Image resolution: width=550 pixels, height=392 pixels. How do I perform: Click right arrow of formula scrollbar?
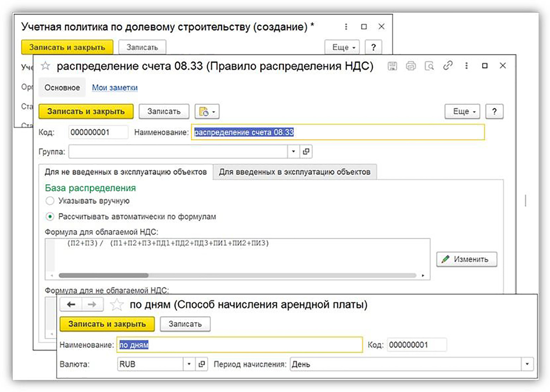(423, 276)
